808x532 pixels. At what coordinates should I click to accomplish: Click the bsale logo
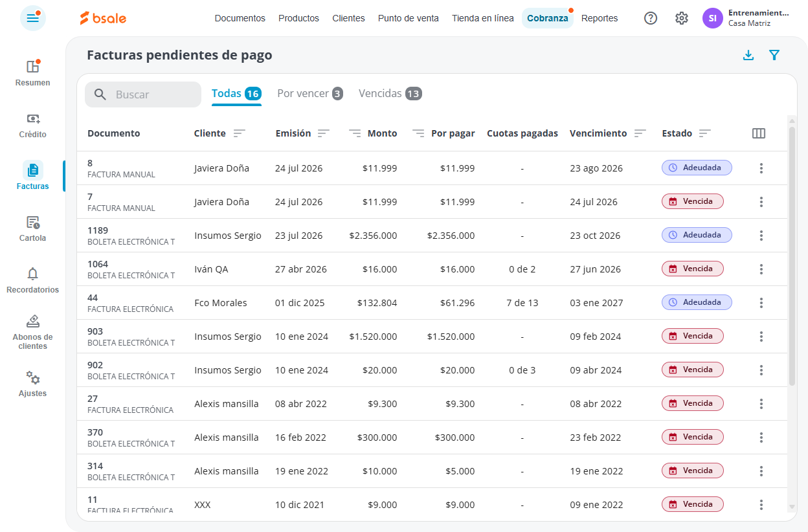click(x=103, y=18)
